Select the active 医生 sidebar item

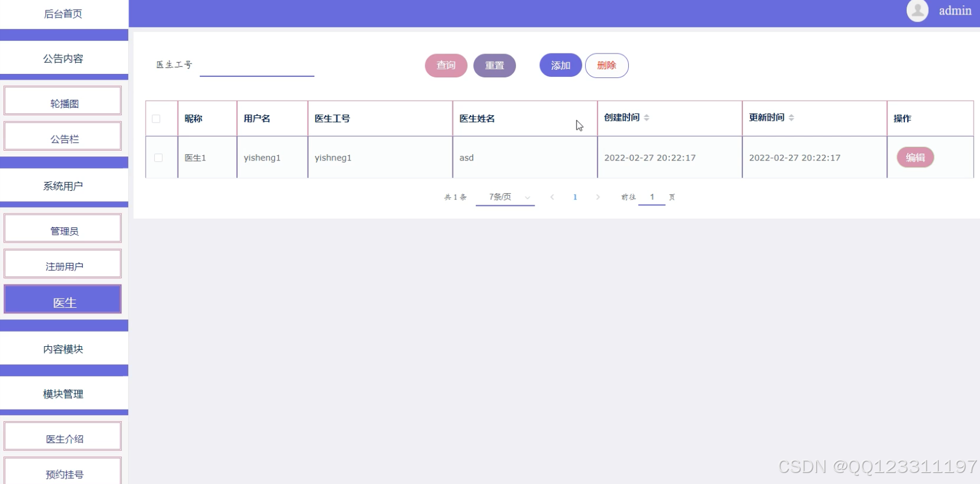(x=63, y=300)
